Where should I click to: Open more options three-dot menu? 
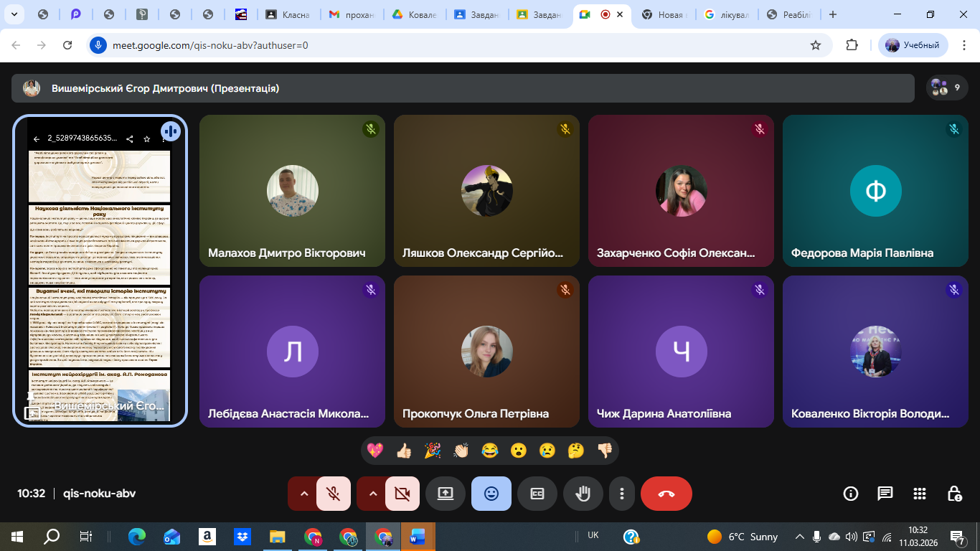pyautogui.click(x=622, y=494)
